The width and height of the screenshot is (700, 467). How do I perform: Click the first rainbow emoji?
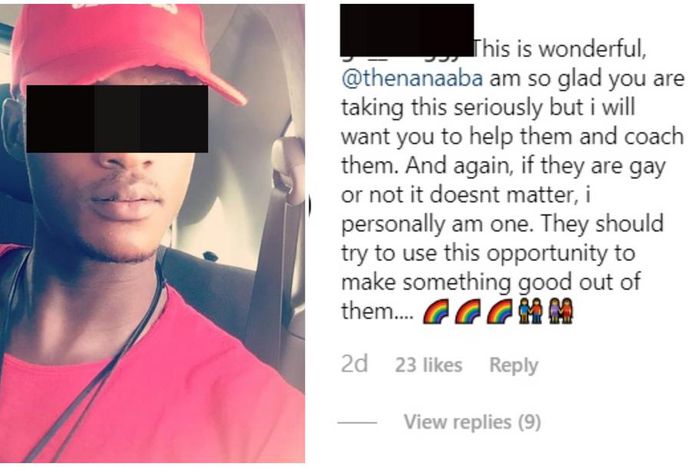click(435, 311)
